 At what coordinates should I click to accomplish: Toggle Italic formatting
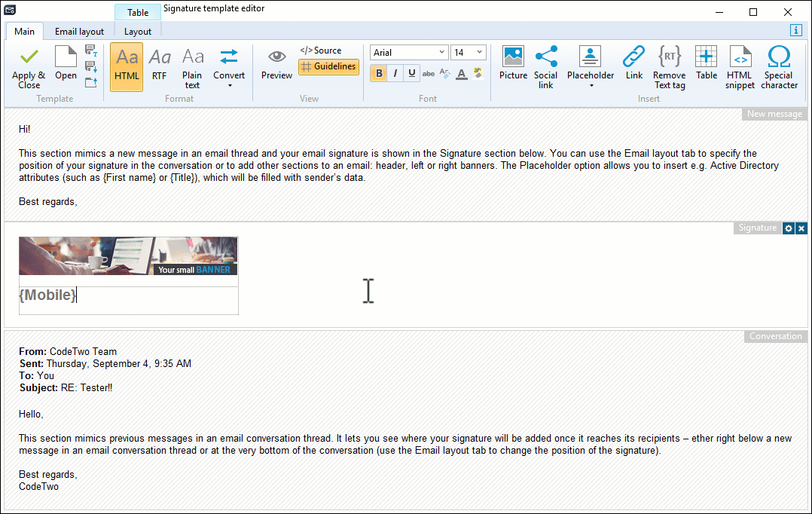pos(395,74)
